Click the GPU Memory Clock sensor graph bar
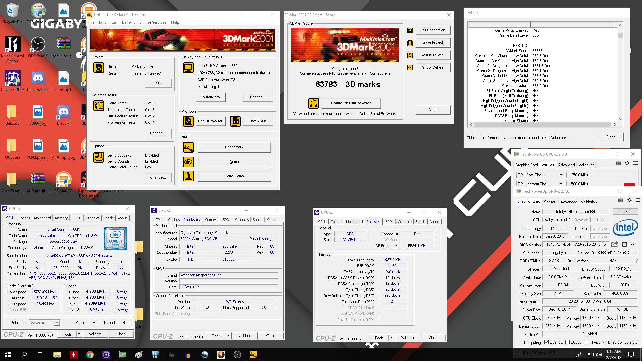 tap(615, 185)
